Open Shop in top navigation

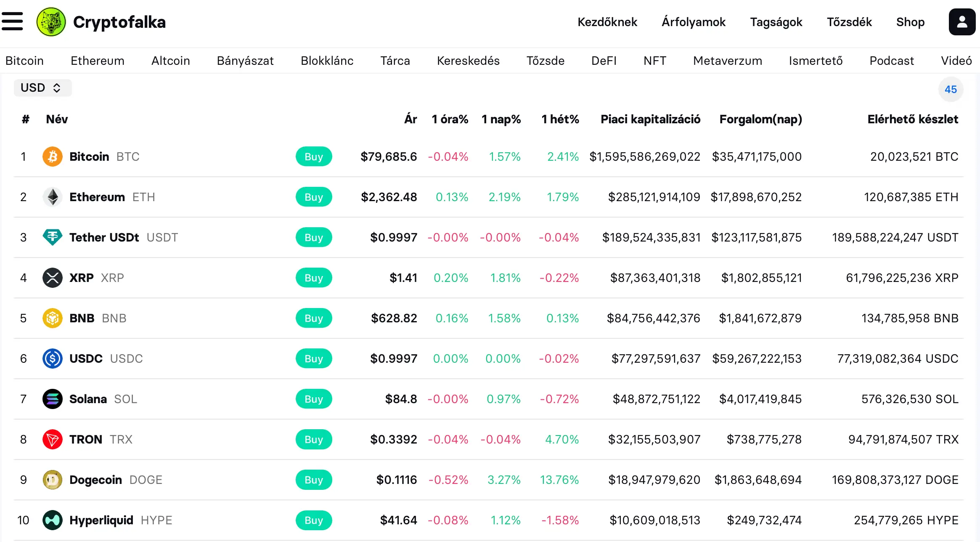click(x=910, y=22)
